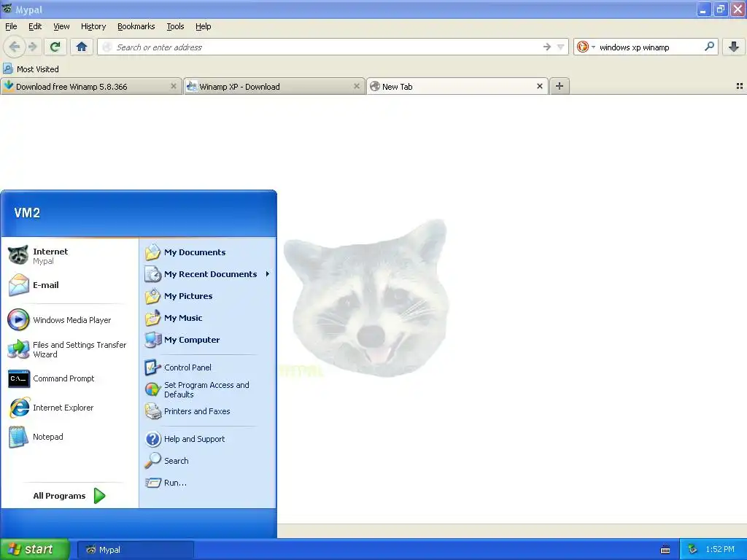This screenshot has height=560, width=747.
Task: Launch Mypal Internet from Start menu
Action: (x=69, y=256)
